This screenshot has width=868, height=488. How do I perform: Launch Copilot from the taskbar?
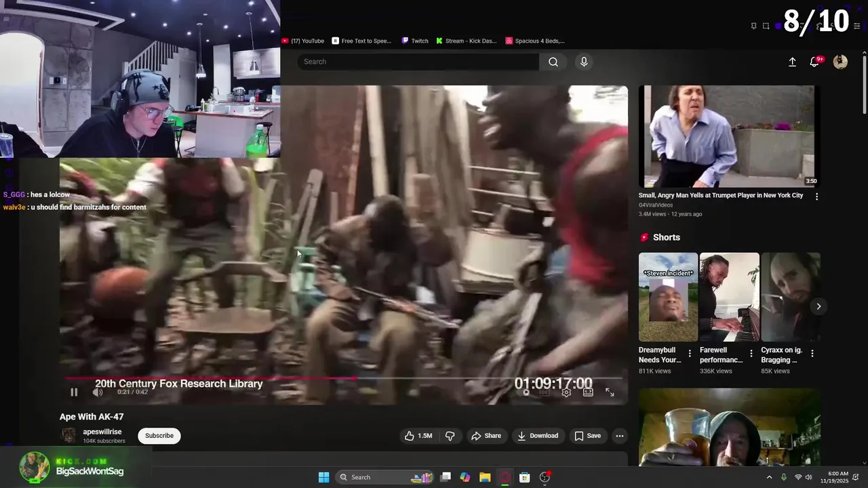(465, 477)
